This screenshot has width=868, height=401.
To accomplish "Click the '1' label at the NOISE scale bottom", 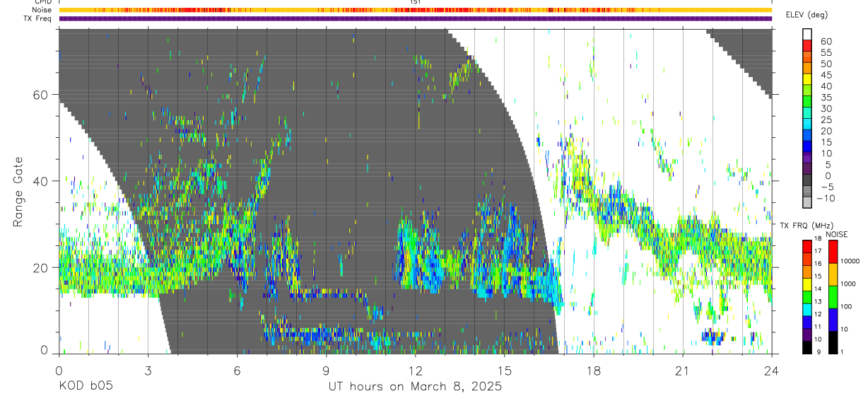I will 842,352.
